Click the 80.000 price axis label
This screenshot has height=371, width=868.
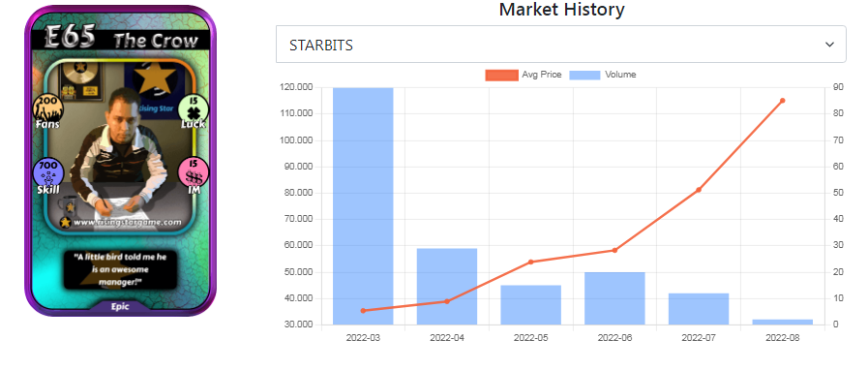pyautogui.click(x=299, y=193)
